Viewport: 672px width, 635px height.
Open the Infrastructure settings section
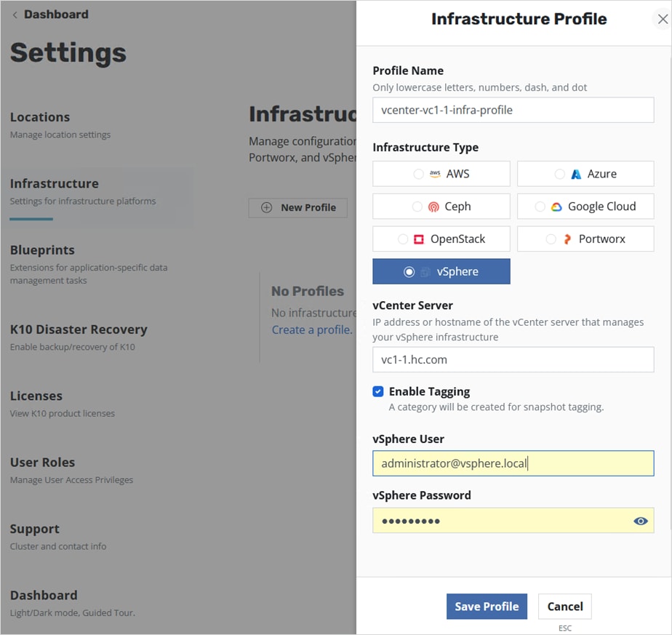pyautogui.click(x=83, y=191)
